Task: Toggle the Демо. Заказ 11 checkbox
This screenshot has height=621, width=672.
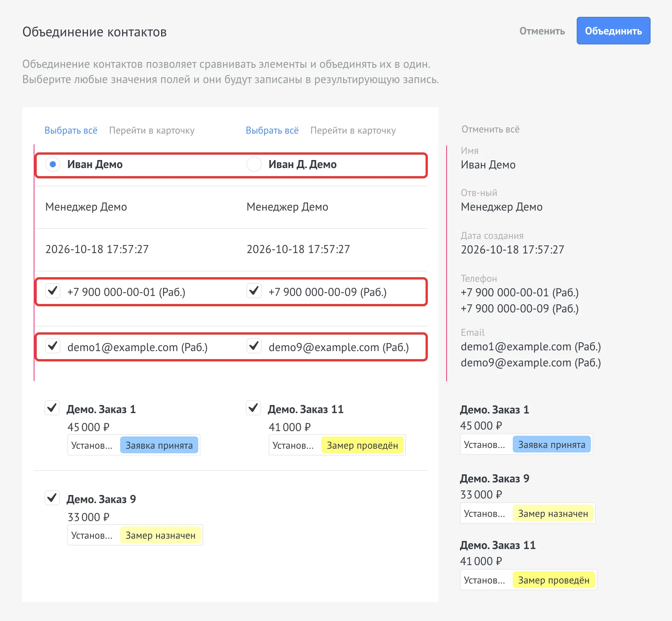Action: tap(253, 408)
